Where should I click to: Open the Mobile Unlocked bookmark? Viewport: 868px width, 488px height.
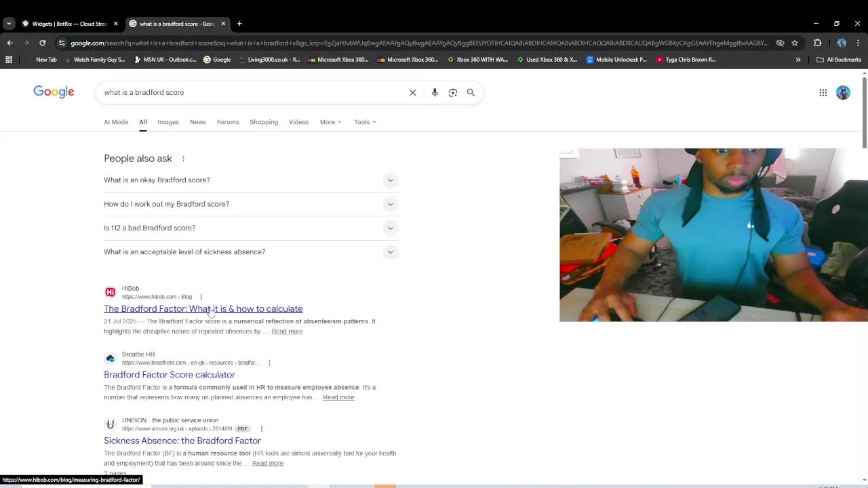[616, 60]
